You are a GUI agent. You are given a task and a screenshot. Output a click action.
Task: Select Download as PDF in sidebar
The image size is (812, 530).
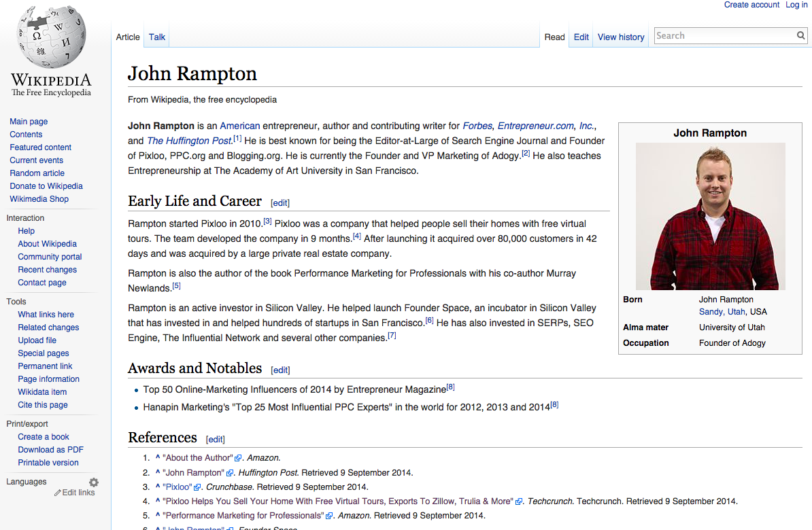point(50,450)
